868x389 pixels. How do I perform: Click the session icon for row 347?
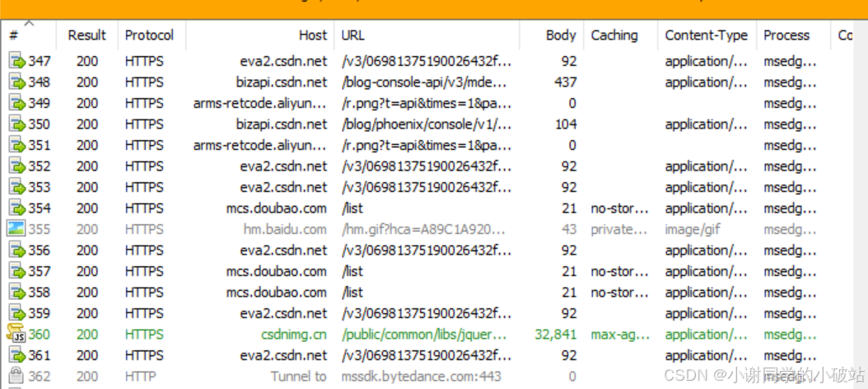17,62
